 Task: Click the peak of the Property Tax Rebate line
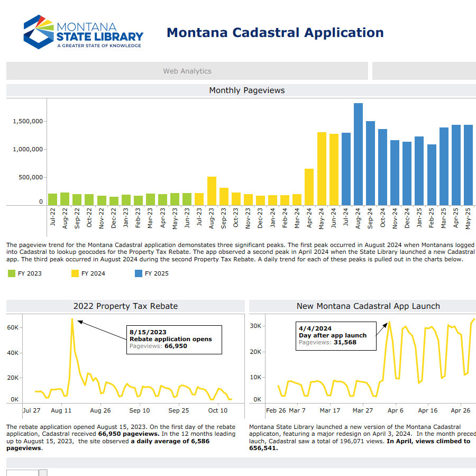pos(73,319)
